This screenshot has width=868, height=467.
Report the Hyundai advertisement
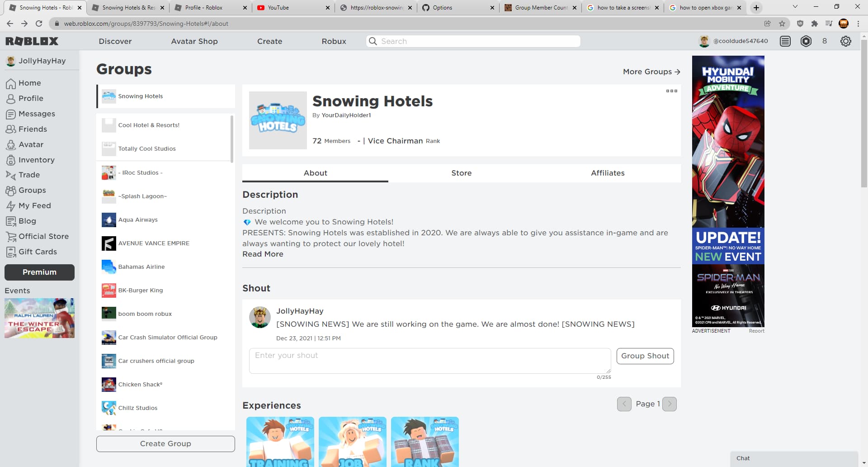pos(756,331)
